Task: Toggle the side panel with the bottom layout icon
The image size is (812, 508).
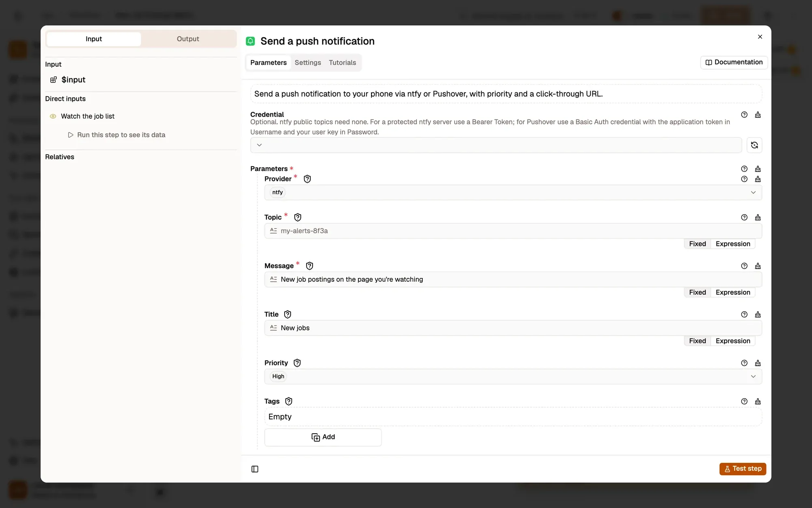Action: coord(255,469)
